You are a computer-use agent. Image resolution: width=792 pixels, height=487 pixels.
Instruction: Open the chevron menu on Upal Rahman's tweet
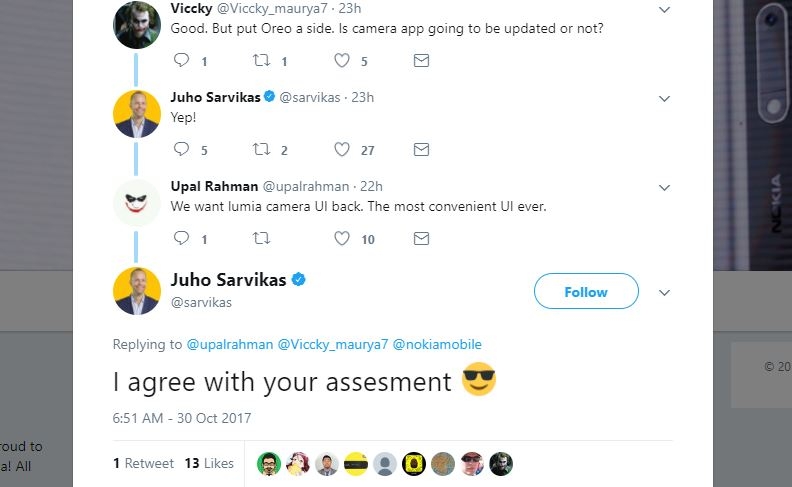[664, 187]
